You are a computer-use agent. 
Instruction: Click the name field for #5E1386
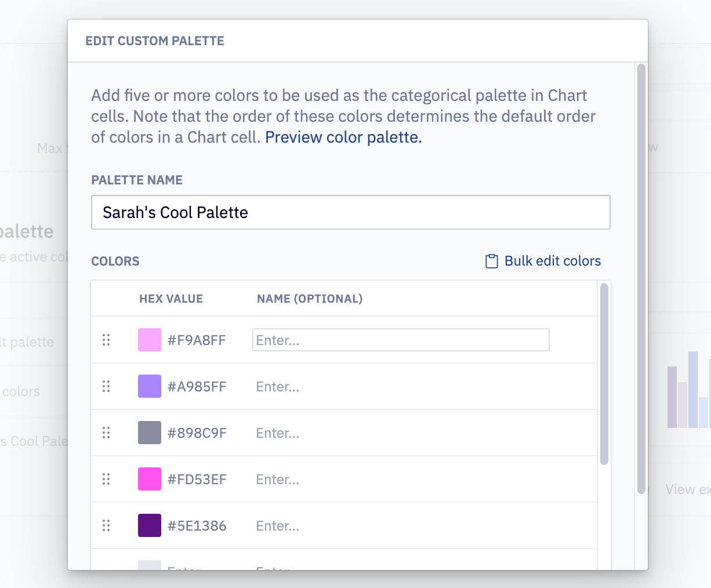tap(400, 525)
